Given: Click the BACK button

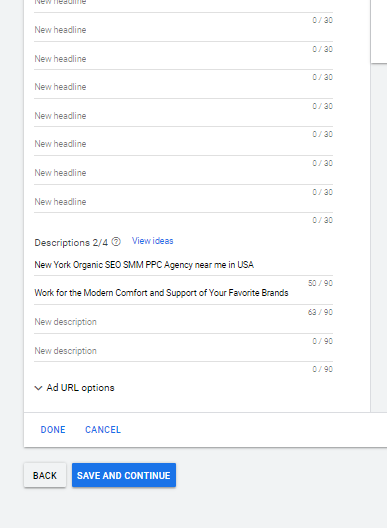Looking at the screenshot, I should click(45, 475).
